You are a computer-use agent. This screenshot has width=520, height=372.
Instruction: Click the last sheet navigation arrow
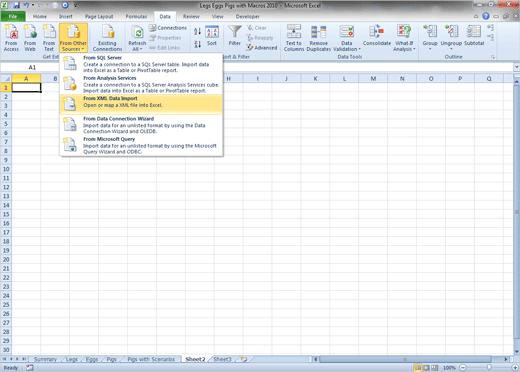coord(24,359)
